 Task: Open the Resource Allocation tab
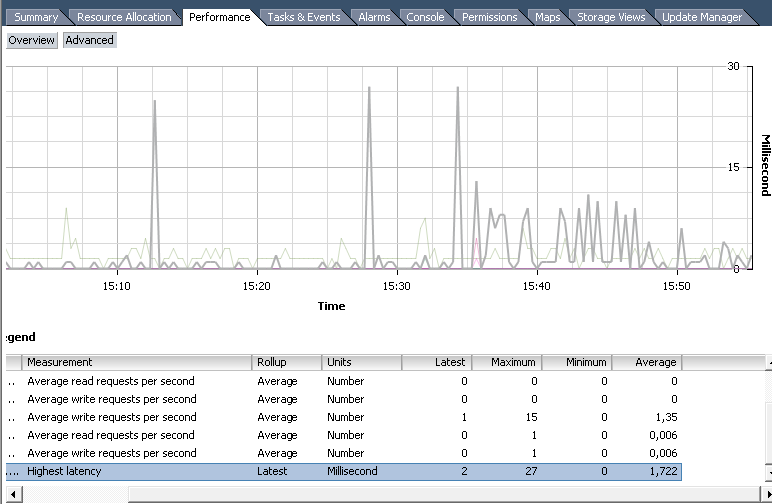124,17
